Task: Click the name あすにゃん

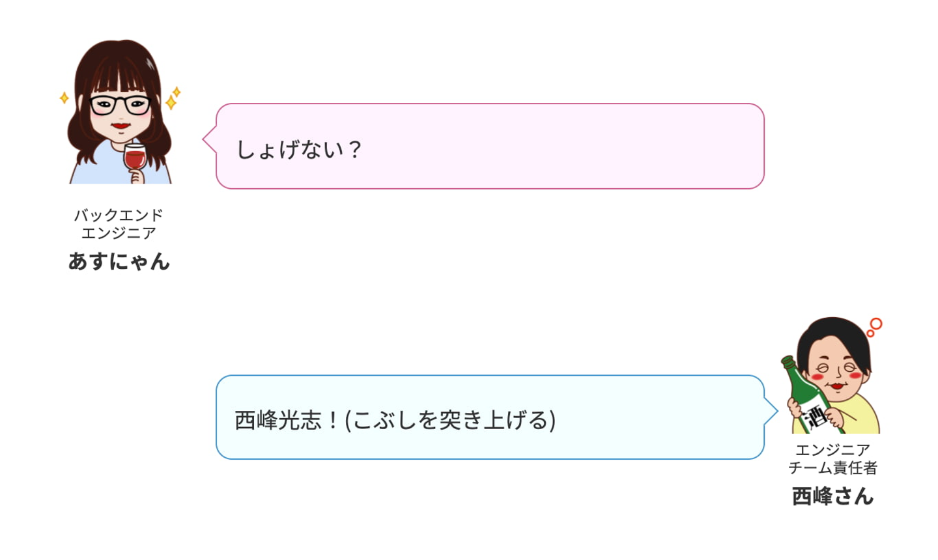Action: pyautogui.click(x=119, y=261)
